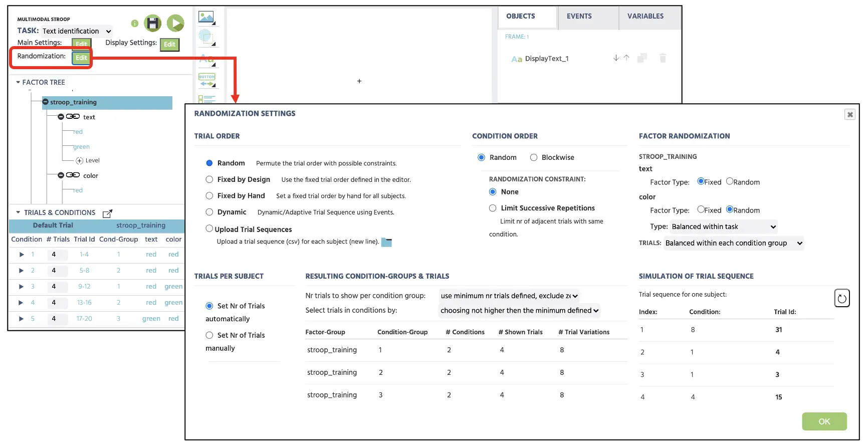Close the Randomization Settings dialog
The height and width of the screenshot is (448, 868).
850,114
